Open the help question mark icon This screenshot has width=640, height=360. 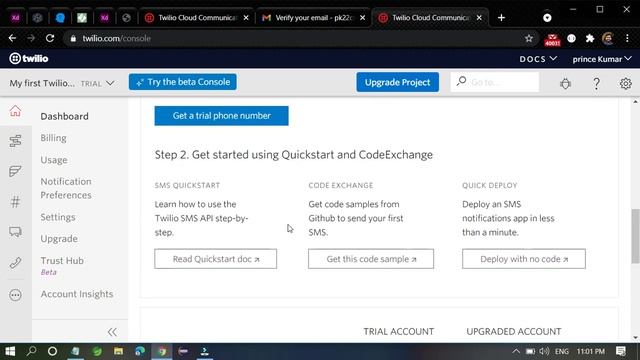point(596,83)
